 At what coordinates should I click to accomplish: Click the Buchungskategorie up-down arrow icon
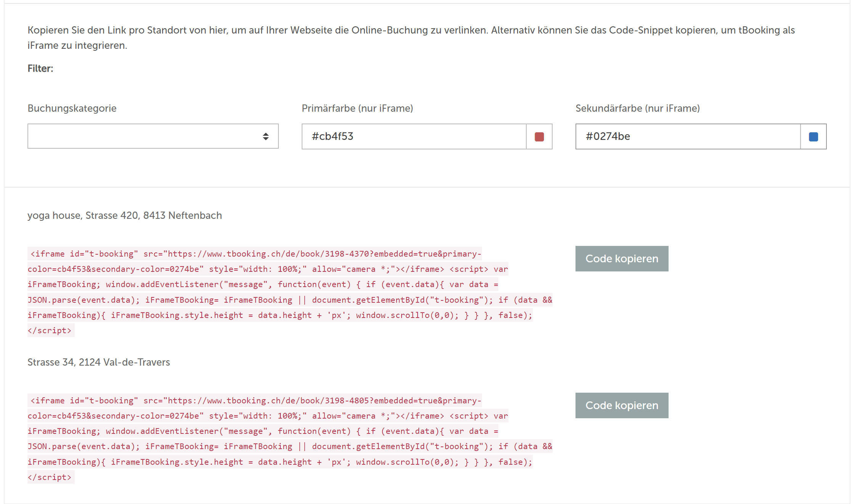point(266,136)
